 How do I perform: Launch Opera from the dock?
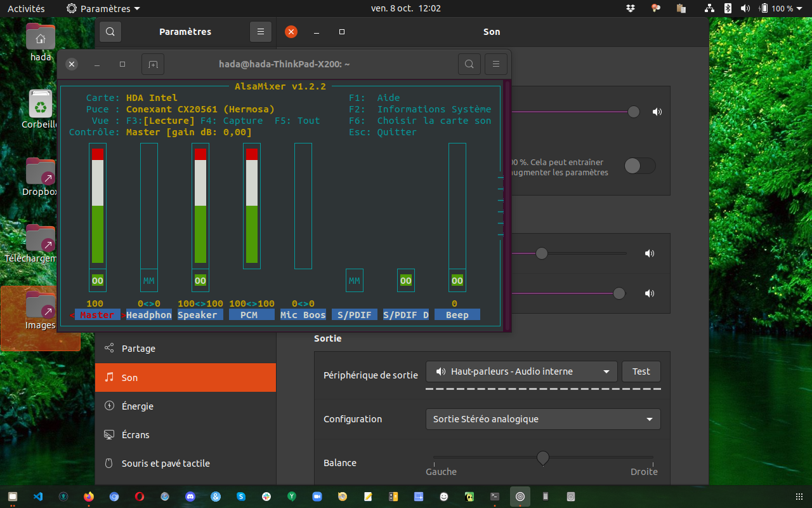[x=140, y=497]
